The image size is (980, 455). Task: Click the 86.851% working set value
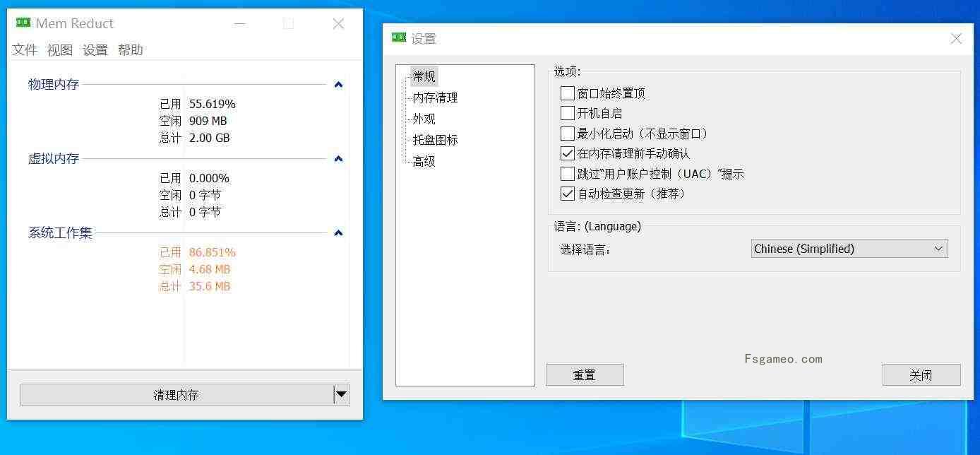(x=213, y=252)
